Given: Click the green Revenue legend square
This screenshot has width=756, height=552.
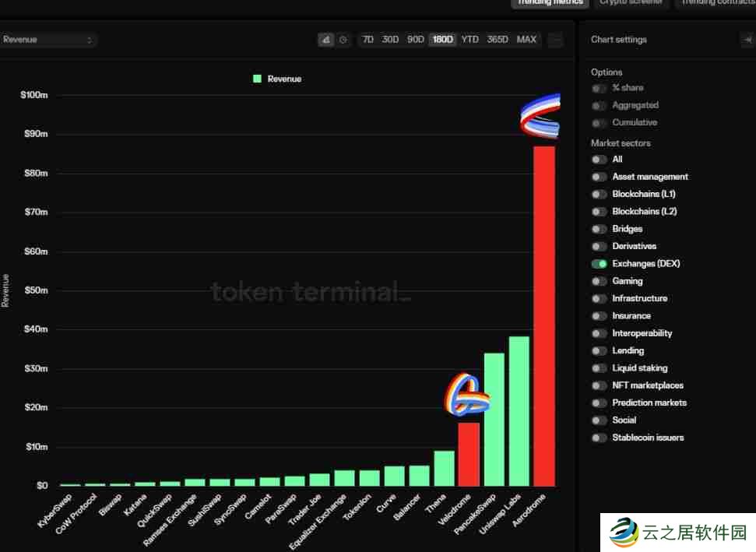Looking at the screenshot, I should pyautogui.click(x=257, y=79).
